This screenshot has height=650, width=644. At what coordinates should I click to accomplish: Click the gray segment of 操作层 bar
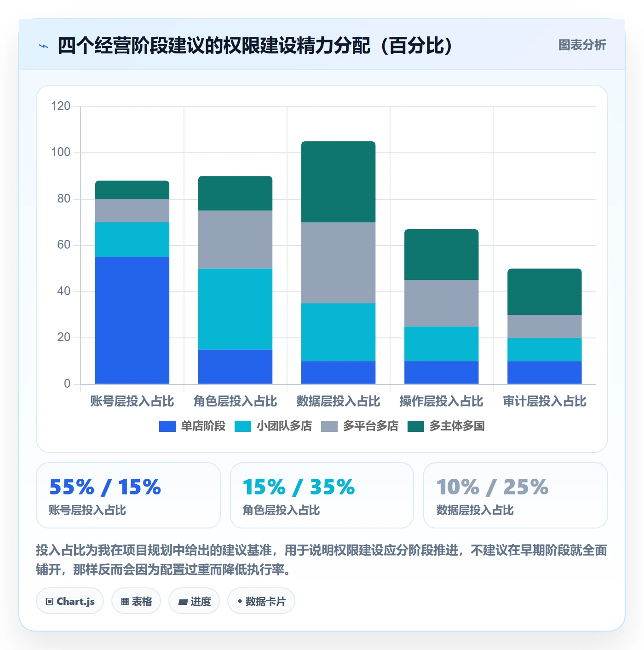pos(441,303)
